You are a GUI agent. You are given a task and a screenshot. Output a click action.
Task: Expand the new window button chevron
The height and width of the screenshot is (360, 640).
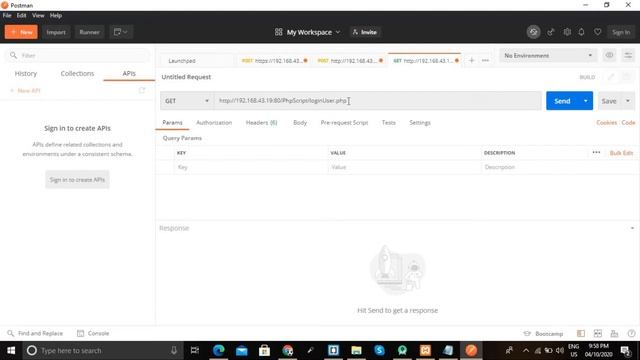tap(125, 32)
